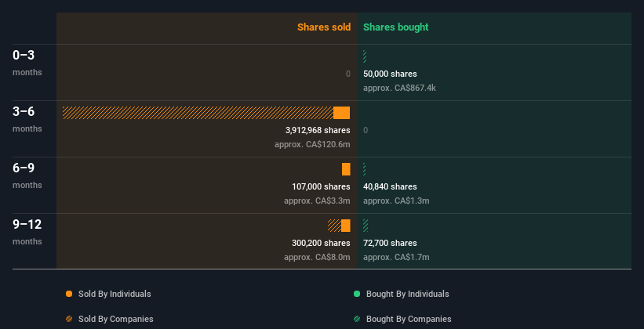Click the solid individuals-sold bar in 9–12 months
Viewport: 644px width, 329px height.
click(346, 226)
